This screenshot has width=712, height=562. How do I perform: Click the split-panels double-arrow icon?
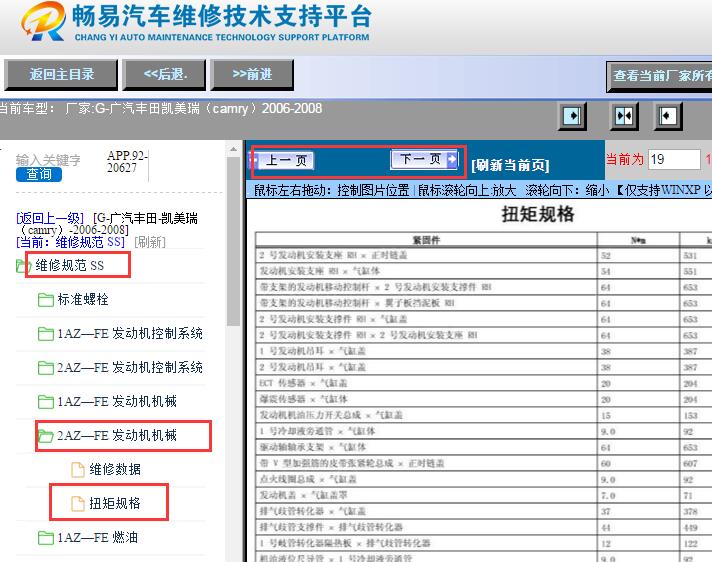coord(623,116)
